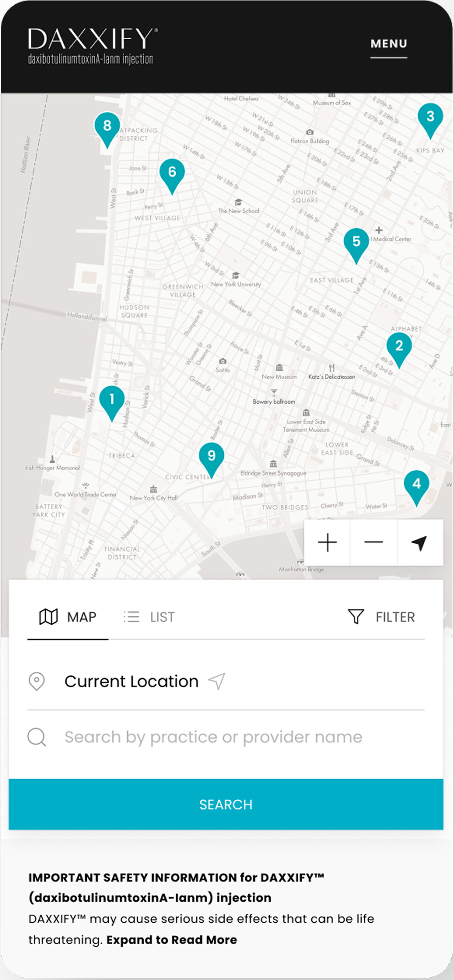Click the arrow icon beside Current Location
The image size is (454, 980).
click(217, 681)
